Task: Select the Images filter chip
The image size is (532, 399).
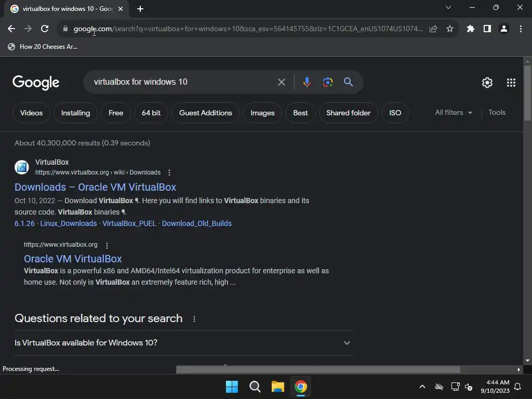Action: (x=262, y=113)
